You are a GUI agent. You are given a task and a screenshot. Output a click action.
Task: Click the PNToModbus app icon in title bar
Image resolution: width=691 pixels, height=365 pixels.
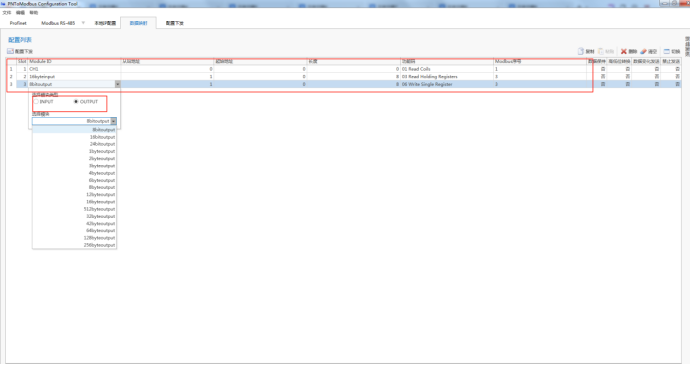coord(3,4)
